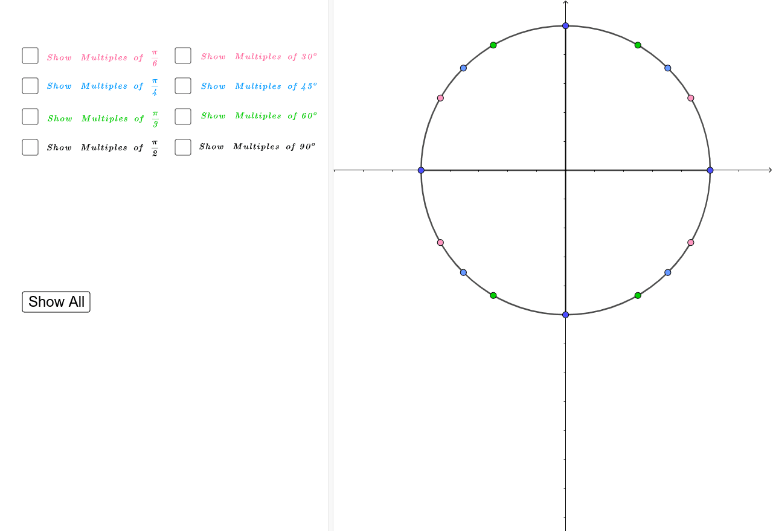The width and height of the screenshot is (773, 532).
Task: Enable Show Multiples of π/6
Action: tap(30, 56)
